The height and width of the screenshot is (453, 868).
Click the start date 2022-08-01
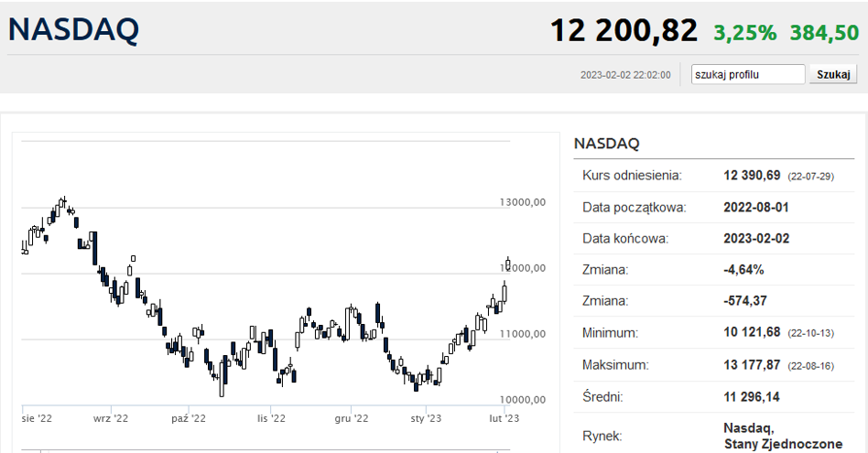pos(755,208)
